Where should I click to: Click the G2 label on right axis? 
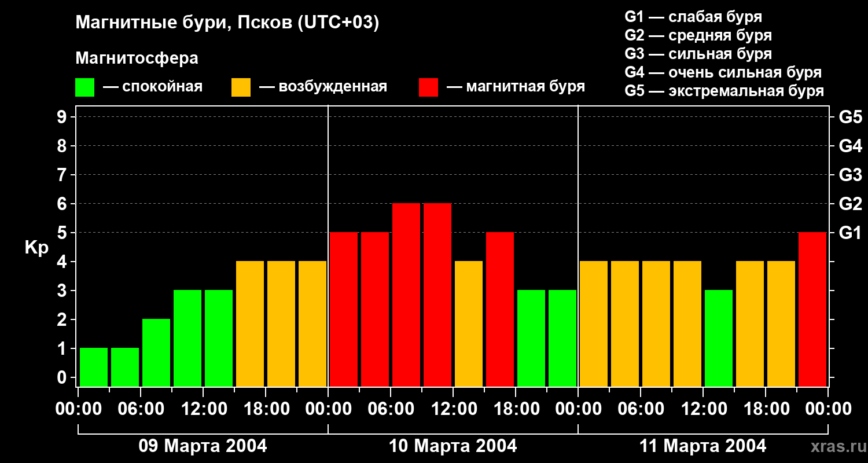(850, 204)
